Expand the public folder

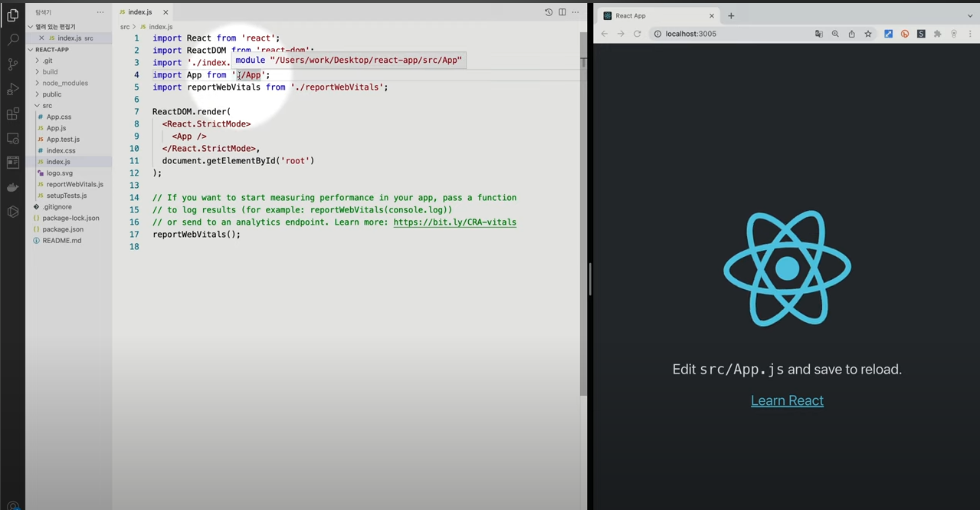point(51,94)
